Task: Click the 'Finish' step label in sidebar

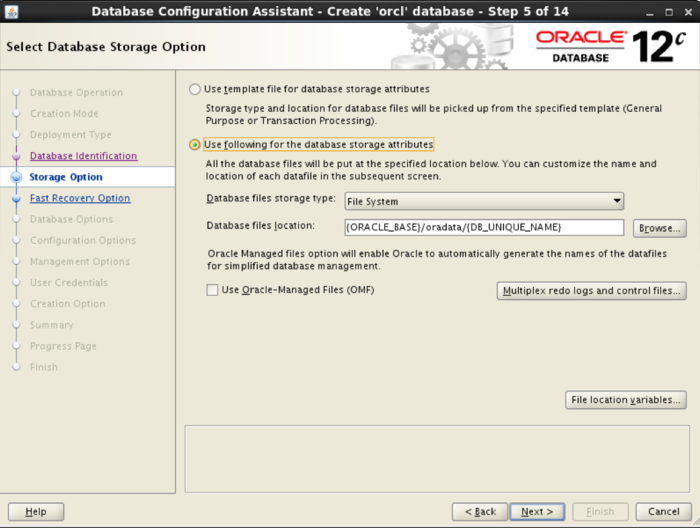Action: 44,367
